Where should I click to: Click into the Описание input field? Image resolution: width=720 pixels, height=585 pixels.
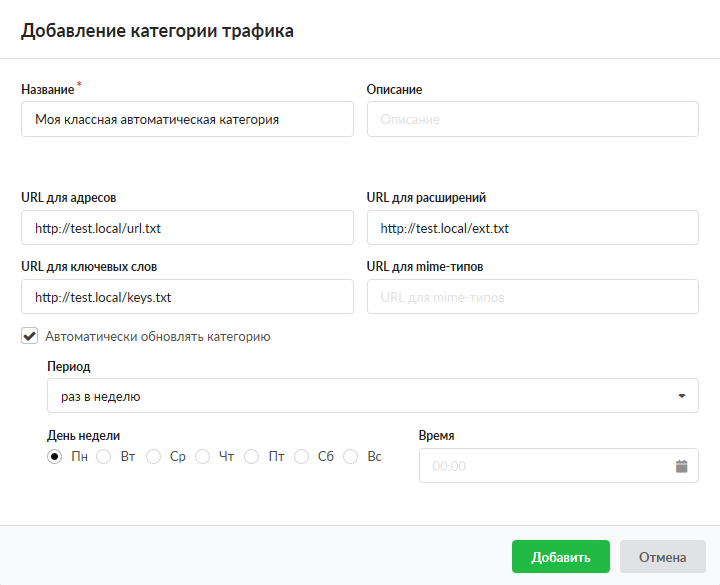[x=532, y=119]
